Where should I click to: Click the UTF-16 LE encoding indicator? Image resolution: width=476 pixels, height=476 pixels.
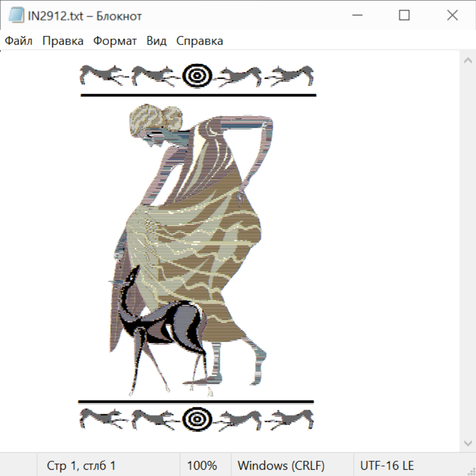pyautogui.click(x=387, y=466)
